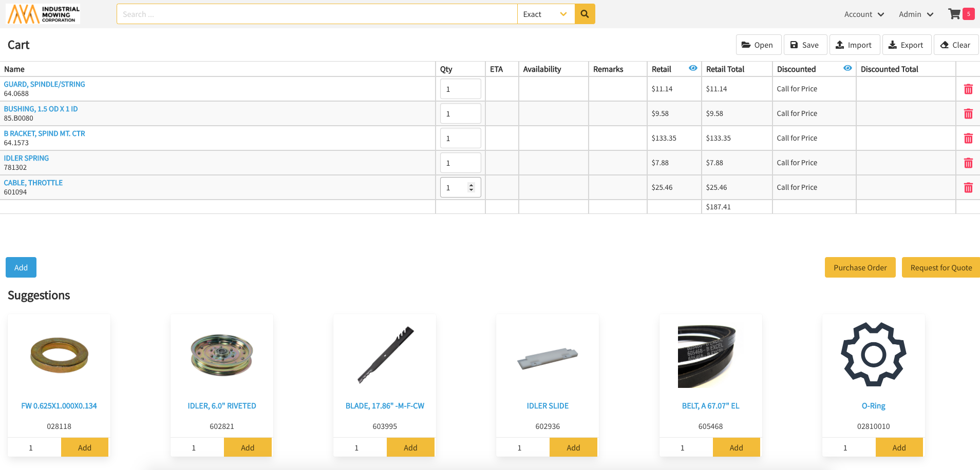Remove BUSHING row using trash icon

968,114
